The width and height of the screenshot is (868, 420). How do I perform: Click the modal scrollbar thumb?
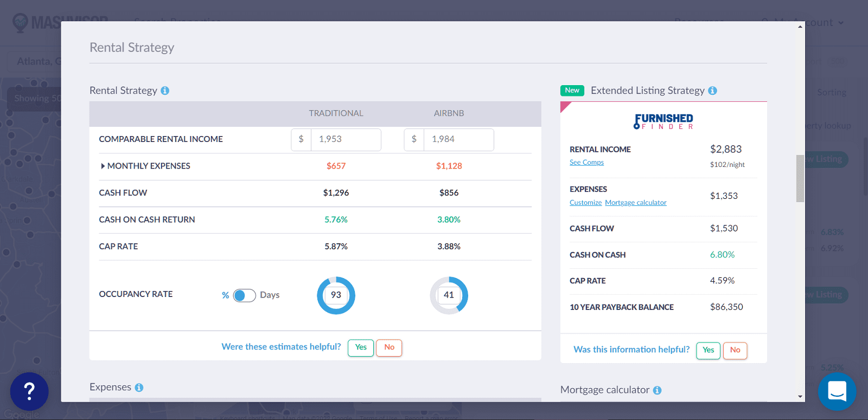[800, 178]
